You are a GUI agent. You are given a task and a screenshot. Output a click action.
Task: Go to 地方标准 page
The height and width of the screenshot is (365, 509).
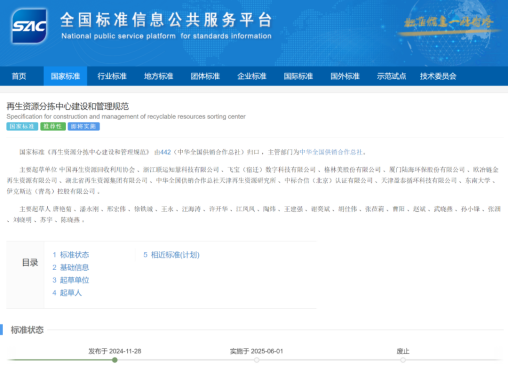pyautogui.click(x=159, y=76)
